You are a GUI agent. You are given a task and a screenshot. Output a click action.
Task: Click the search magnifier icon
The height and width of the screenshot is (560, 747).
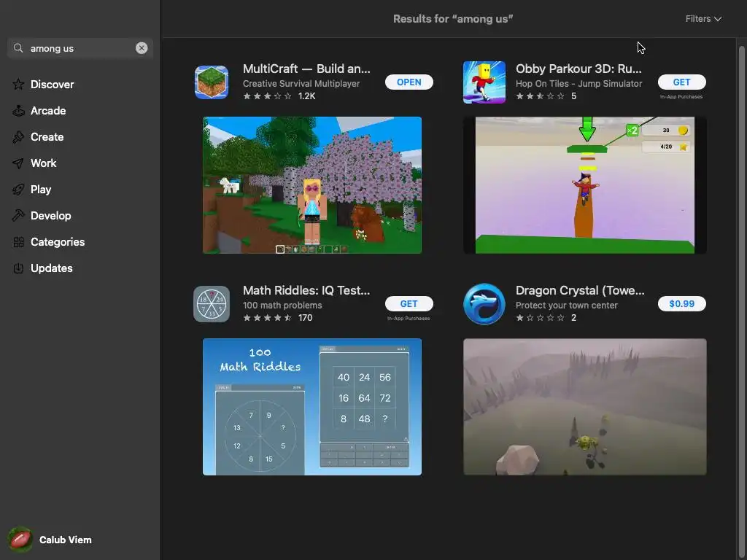[x=18, y=48]
